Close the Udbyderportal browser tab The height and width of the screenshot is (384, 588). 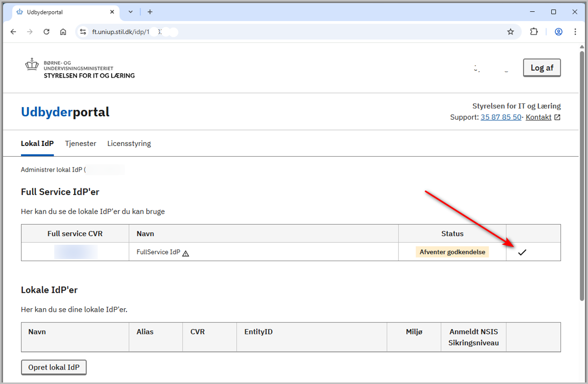[x=112, y=12]
